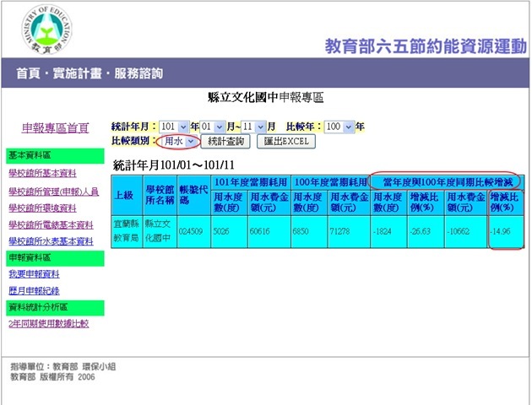The image size is (532, 405).
Task: Open the 學校館所水表基本資料 link
Action: click(51, 242)
